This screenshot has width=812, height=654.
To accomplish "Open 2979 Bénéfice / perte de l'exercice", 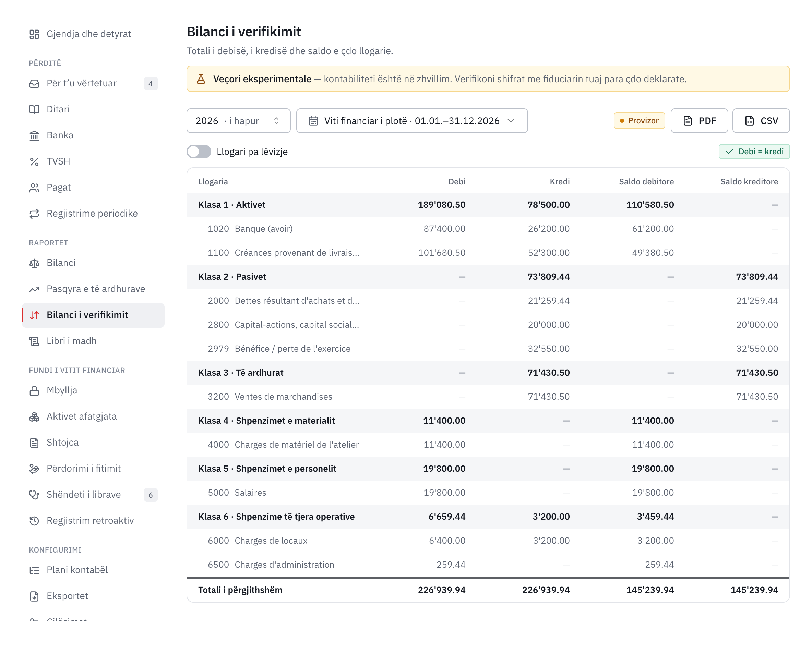I will point(488,349).
